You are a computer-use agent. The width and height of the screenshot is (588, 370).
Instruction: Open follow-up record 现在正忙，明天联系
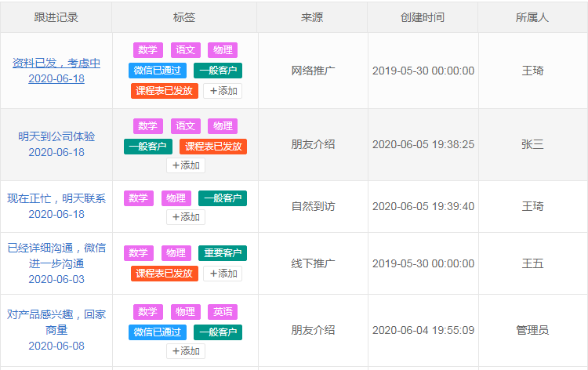click(56, 198)
